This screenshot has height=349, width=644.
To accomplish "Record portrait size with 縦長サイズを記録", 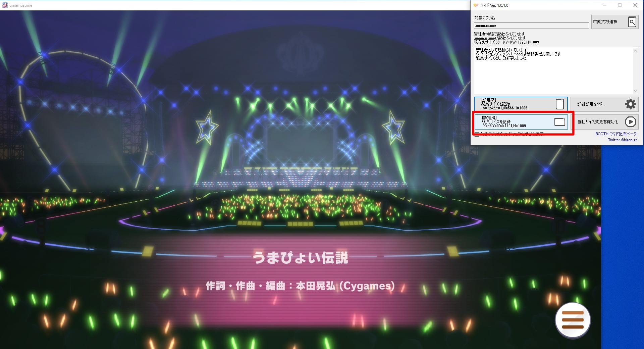I will click(521, 104).
